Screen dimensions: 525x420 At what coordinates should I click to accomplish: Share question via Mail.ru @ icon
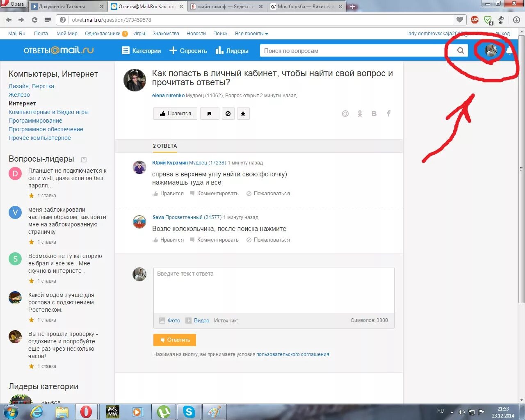click(345, 114)
